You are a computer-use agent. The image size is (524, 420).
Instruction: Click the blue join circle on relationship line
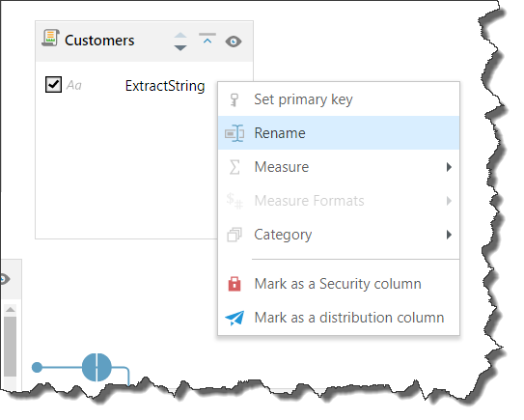point(97,367)
